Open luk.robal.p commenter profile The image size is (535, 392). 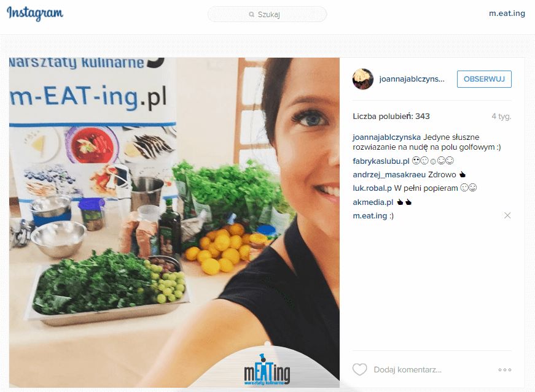pyautogui.click(x=372, y=188)
